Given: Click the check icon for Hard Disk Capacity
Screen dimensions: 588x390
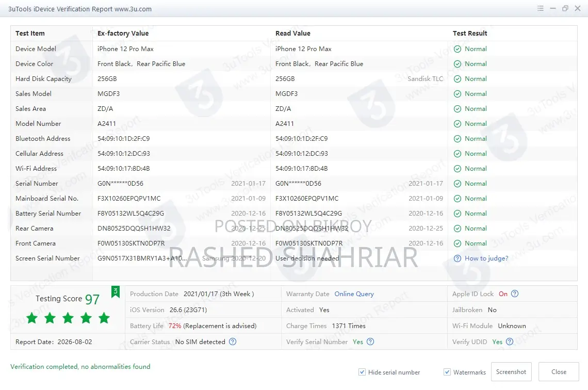Looking at the screenshot, I should tap(458, 79).
